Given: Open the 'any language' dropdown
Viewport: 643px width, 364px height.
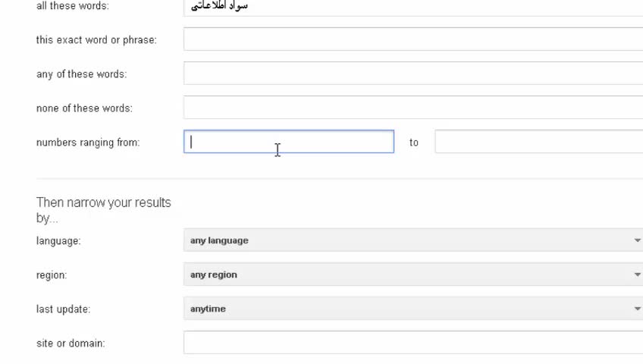Looking at the screenshot, I should coord(413,240).
